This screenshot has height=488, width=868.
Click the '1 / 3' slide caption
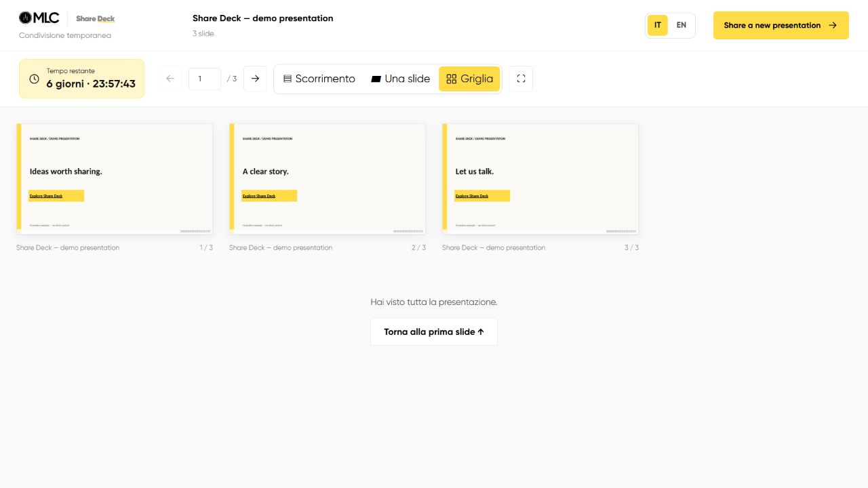click(206, 248)
